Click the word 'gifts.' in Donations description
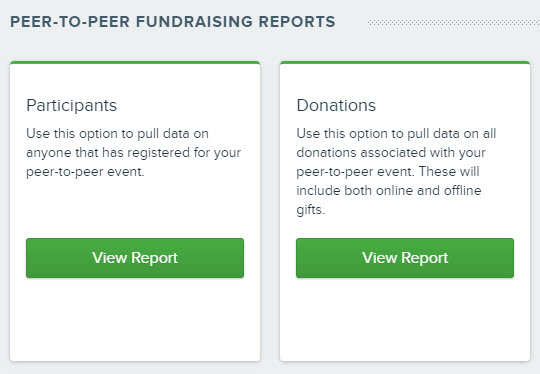The width and height of the screenshot is (540, 374). [x=311, y=210]
